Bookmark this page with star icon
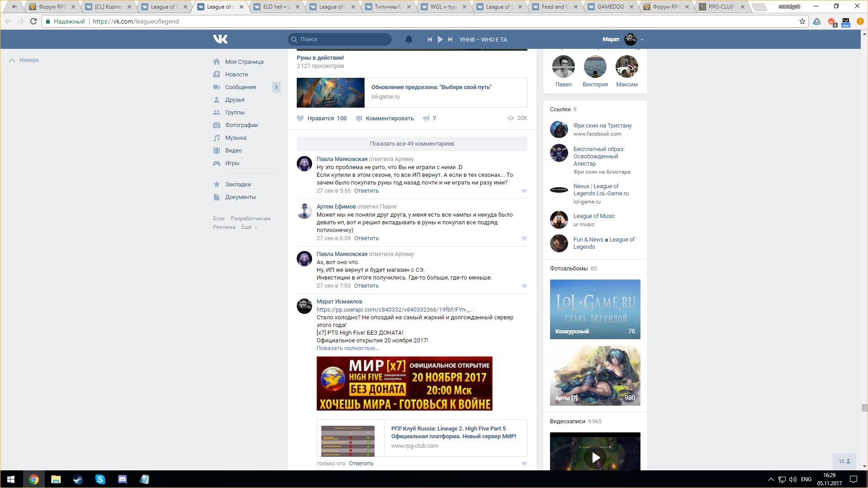 [802, 21]
